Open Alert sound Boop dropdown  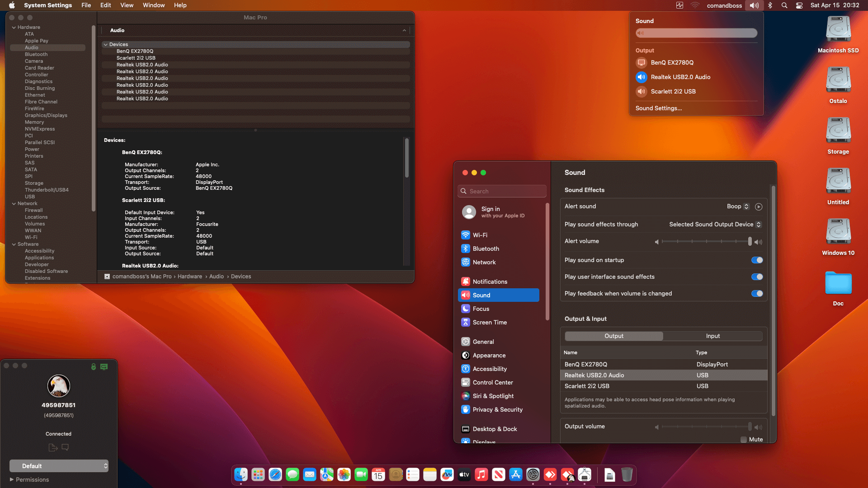pos(738,206)
